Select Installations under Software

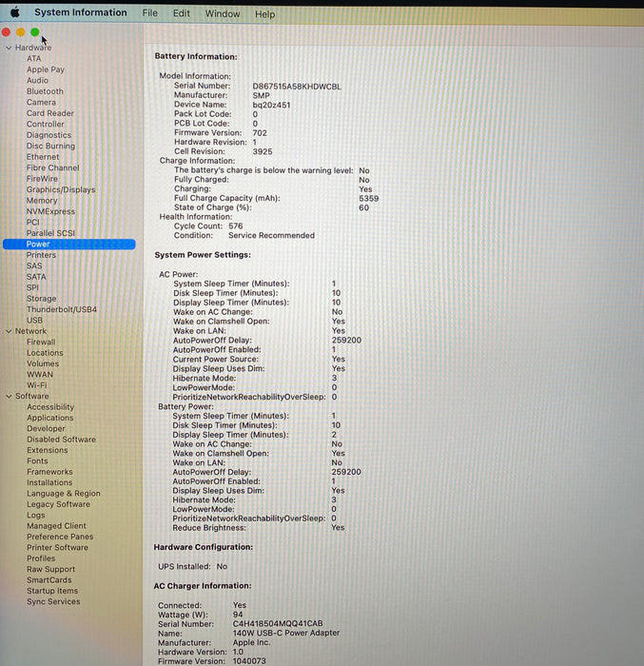tap(49, 482)
